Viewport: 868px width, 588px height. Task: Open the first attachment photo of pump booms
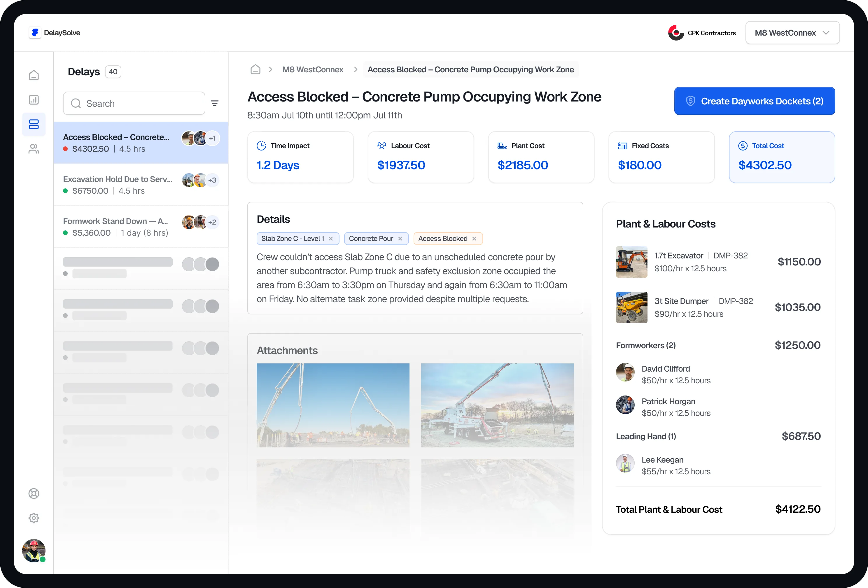[333, 405]
